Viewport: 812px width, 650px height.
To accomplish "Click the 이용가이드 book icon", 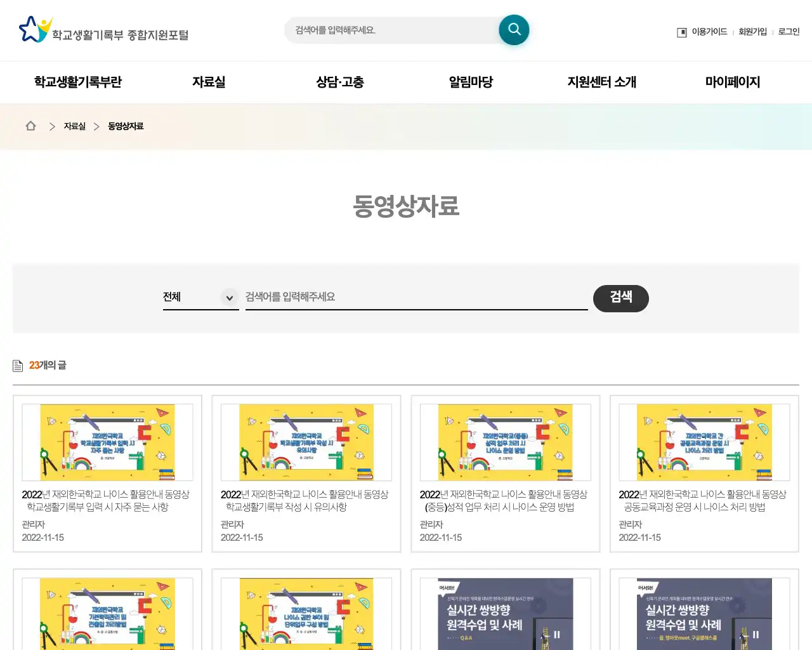I will (x=682, y=32).
